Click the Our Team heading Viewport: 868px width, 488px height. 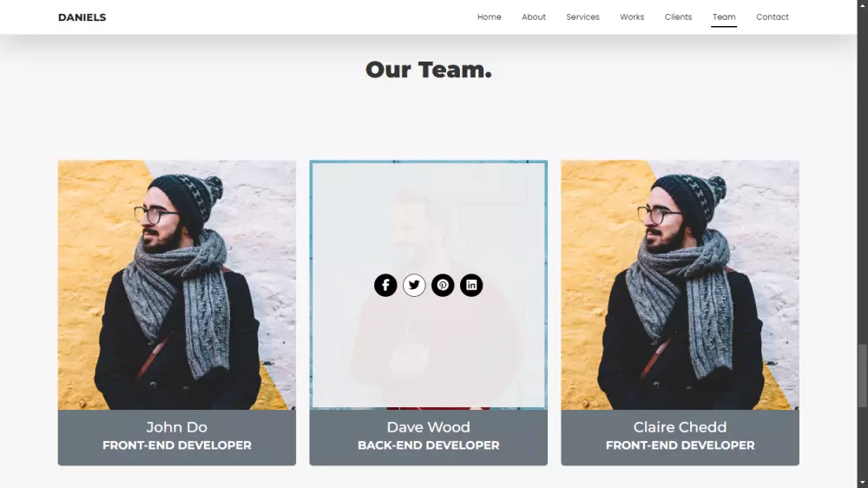coord(429,69)
